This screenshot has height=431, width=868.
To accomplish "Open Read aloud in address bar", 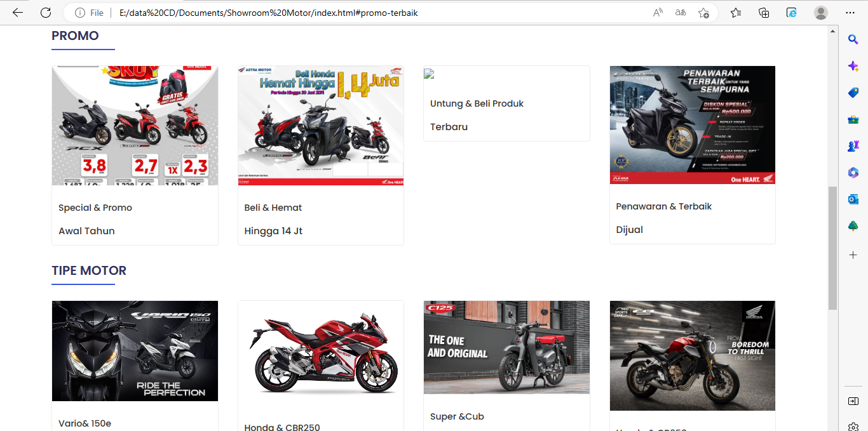I will click(x=658, y=13).
